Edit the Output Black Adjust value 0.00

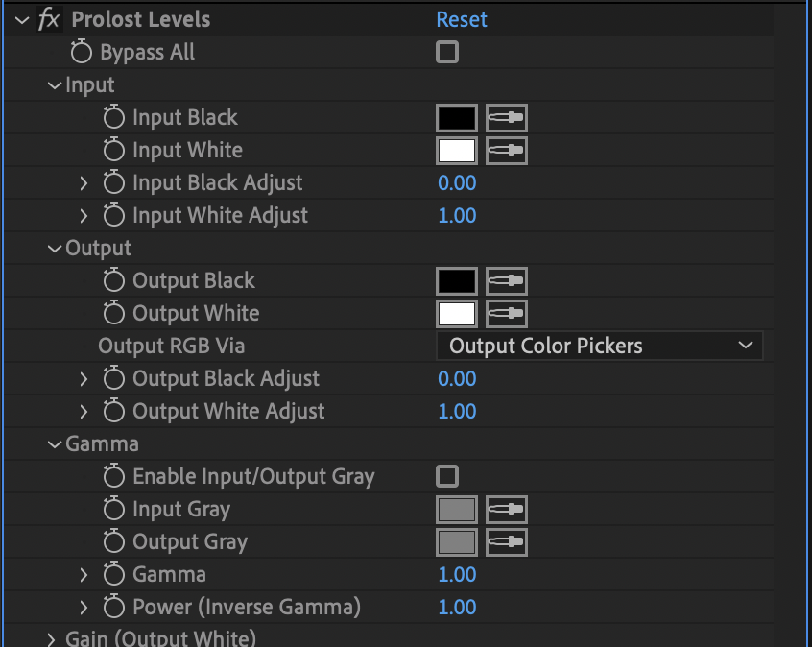[457, 378]
